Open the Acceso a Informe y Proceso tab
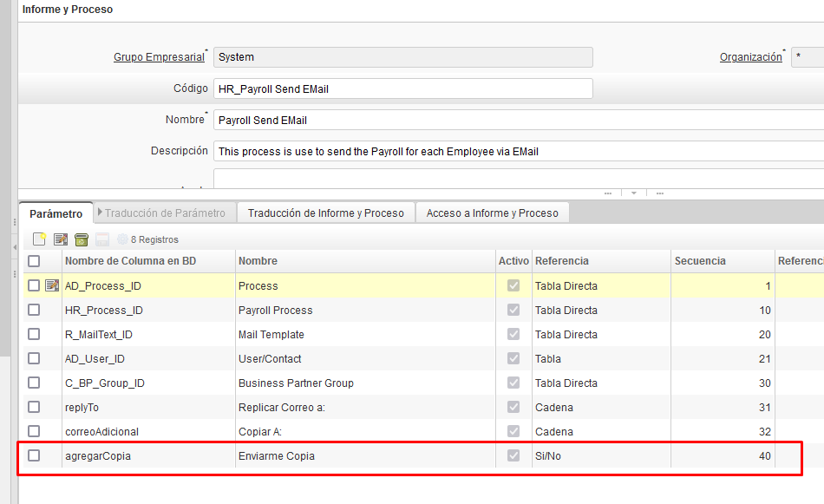Viewport: 824px width, 504px height. [492, 213]
